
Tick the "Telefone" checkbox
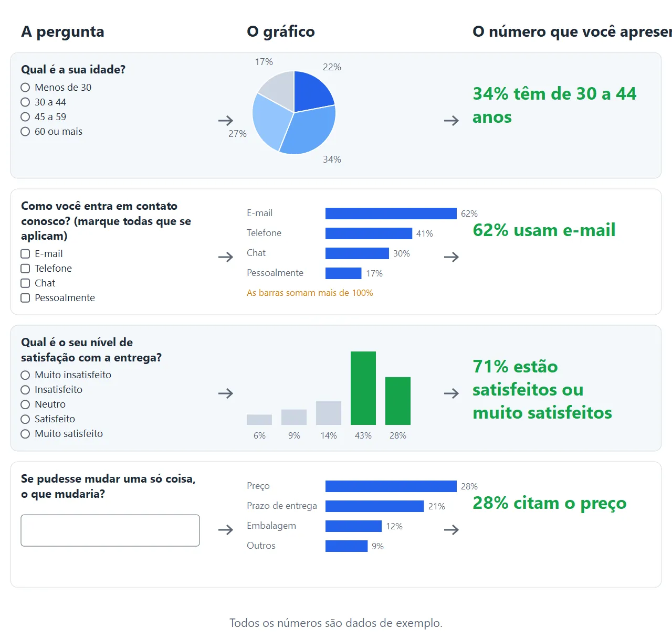pyautogui.click(x=25, y=269)
